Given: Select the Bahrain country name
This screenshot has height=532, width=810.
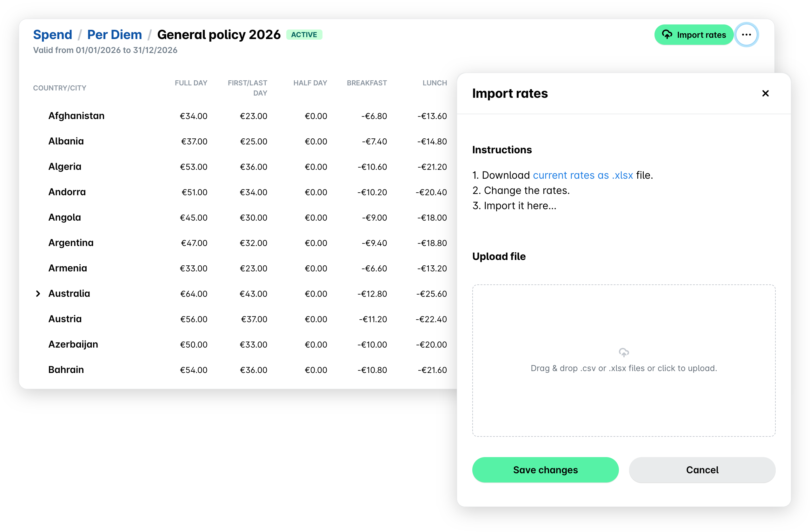Looking at the screenshot, I should coord(66,370).
